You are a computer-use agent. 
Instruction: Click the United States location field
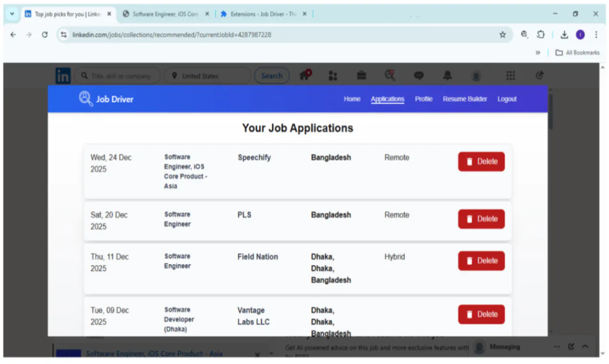coord(208,76)
